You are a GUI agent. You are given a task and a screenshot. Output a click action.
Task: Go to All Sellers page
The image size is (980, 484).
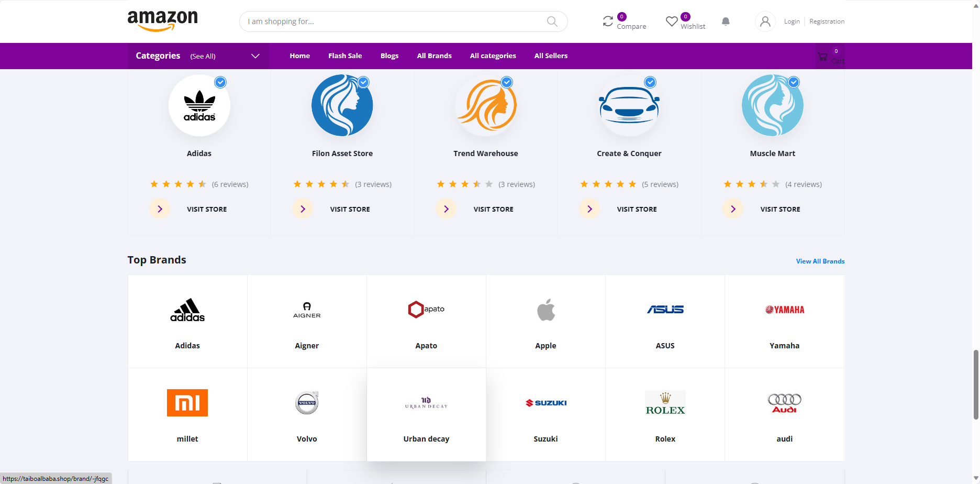coord(551,56)
